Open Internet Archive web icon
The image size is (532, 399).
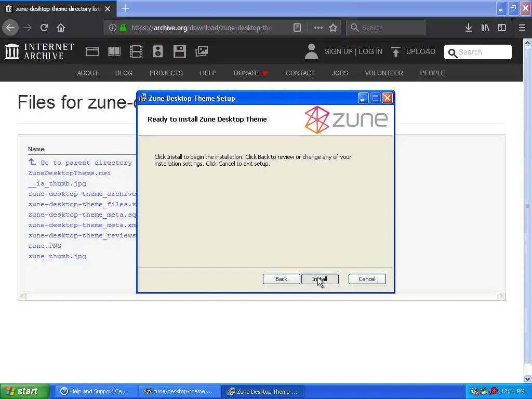pos(92,51)
